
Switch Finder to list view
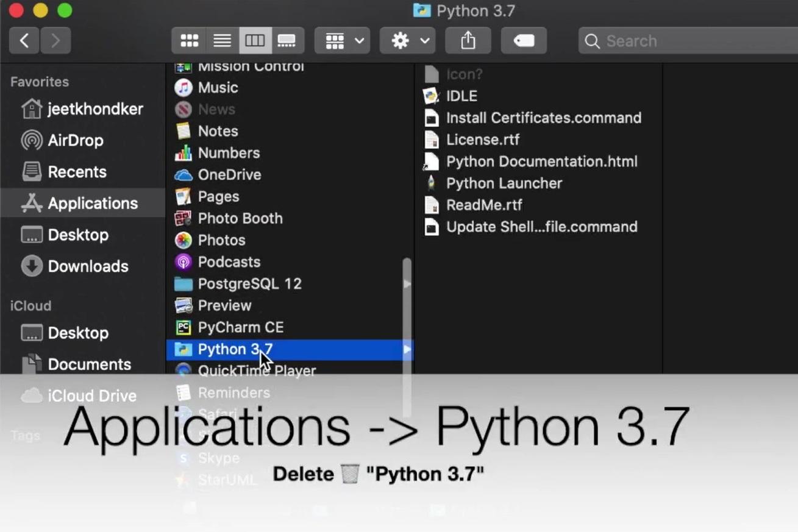tap(222, 41)
